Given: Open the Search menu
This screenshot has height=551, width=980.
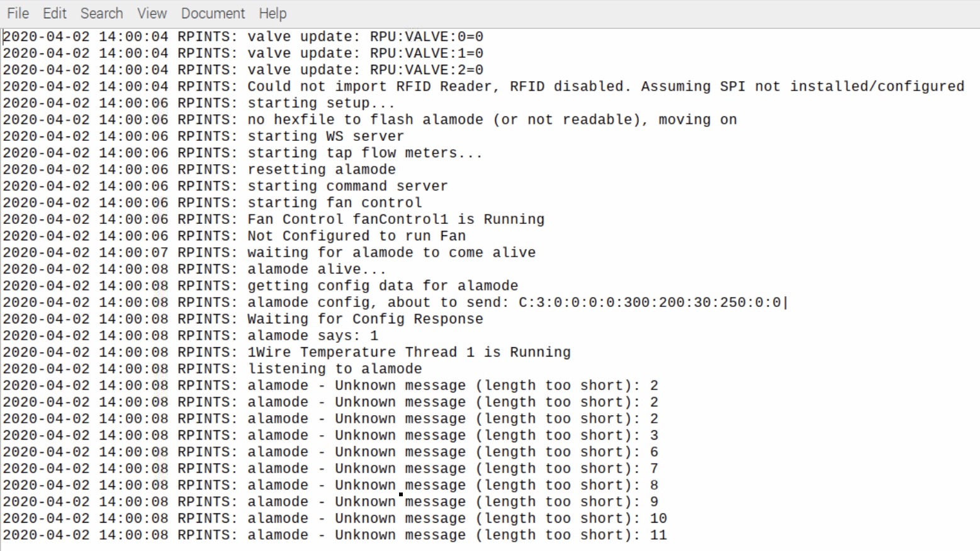Looking at the screenshot, I should click(101, 13).
